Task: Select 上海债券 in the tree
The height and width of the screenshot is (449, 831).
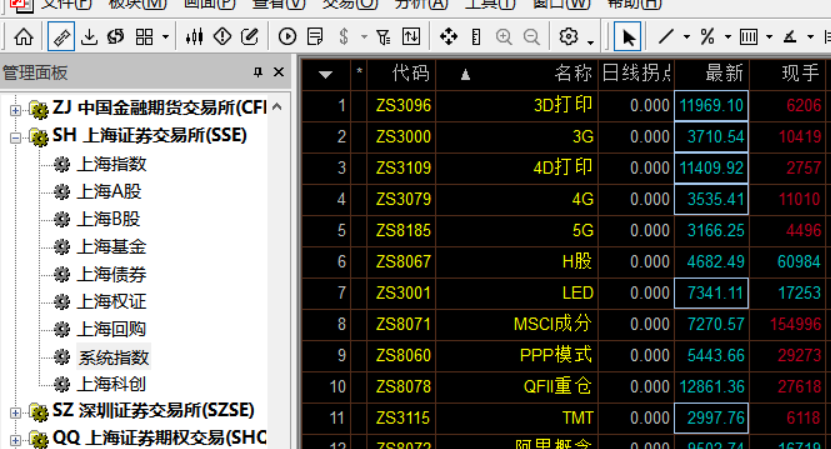Action: 112,274
